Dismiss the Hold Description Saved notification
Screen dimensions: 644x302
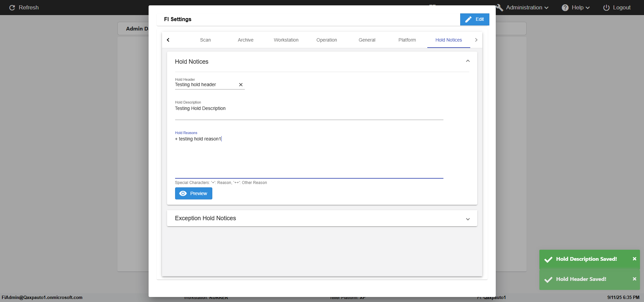point(634,259)
